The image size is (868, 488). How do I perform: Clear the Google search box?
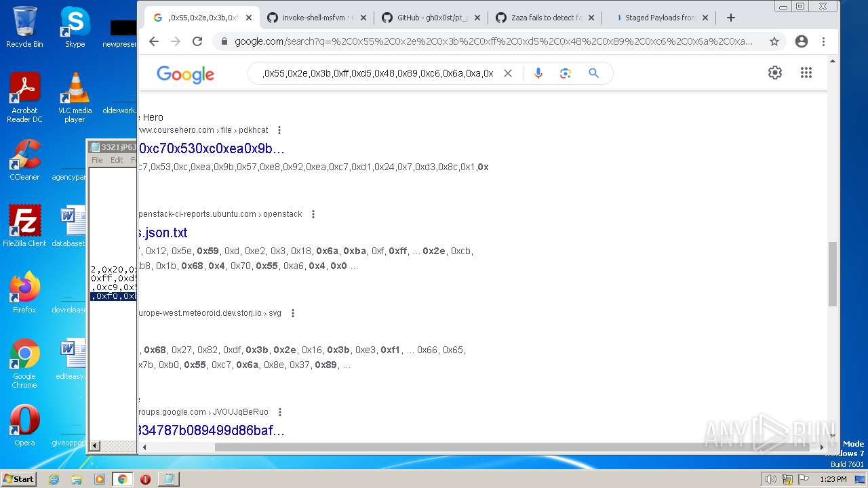(x=507, y=73)
